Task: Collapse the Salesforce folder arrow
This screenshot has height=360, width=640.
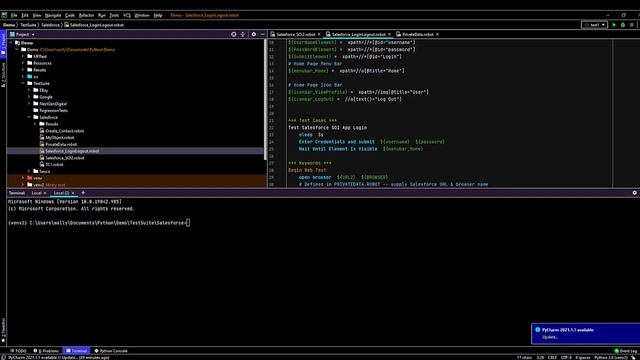Action: click(29, 117)
